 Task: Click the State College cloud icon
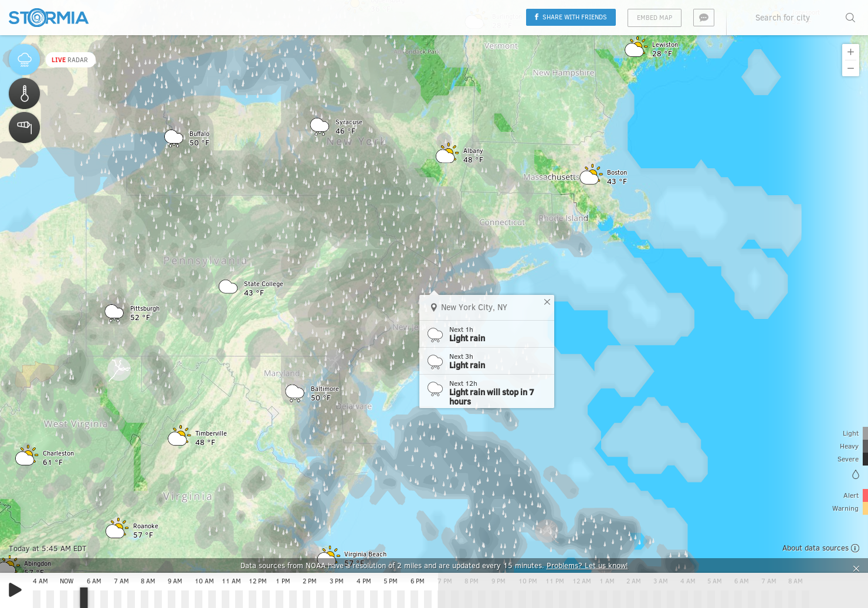point(228,287)
